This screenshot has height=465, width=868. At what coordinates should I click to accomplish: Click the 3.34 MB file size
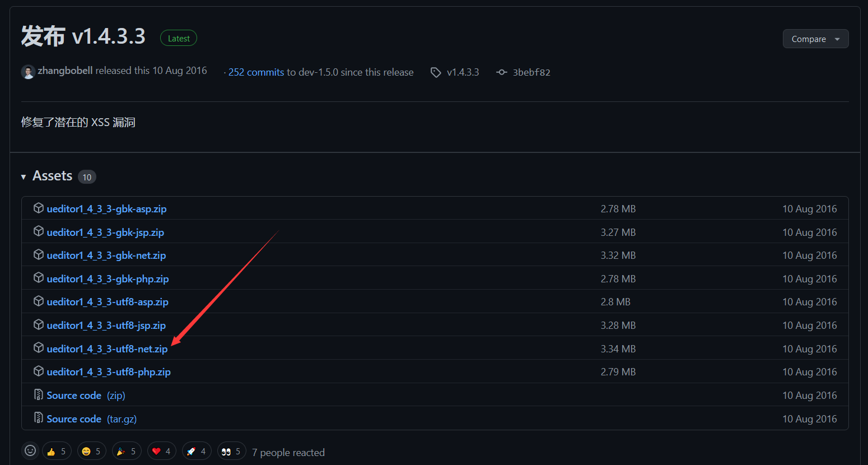coord(618,349)
